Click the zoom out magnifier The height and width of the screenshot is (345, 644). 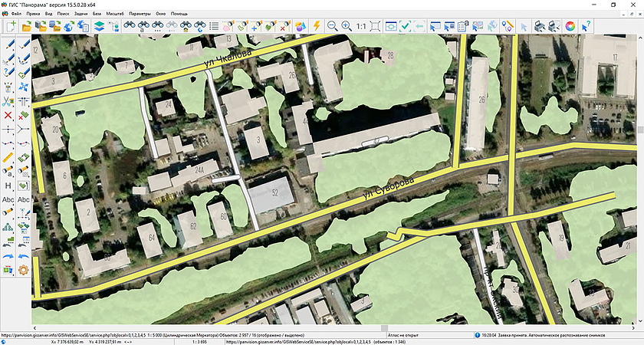[332, 25]
